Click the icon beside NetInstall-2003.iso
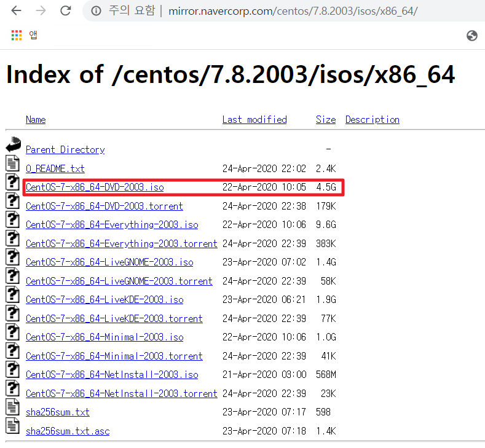The height and width of the screenshot is (448, 485). click(x=13, y=369)
